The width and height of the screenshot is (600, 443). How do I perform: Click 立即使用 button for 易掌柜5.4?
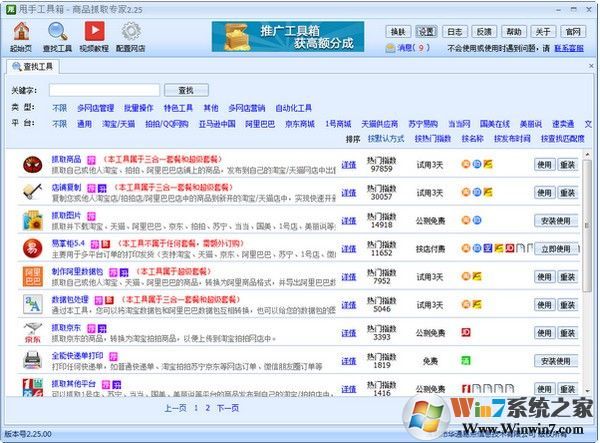click(x=556, y=249)
